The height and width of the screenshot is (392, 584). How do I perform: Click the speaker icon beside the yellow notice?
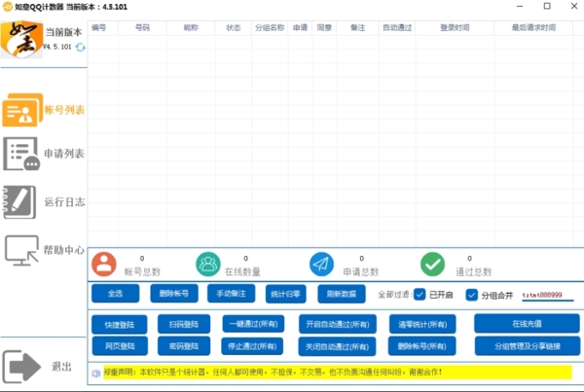[x=96, y=373]
